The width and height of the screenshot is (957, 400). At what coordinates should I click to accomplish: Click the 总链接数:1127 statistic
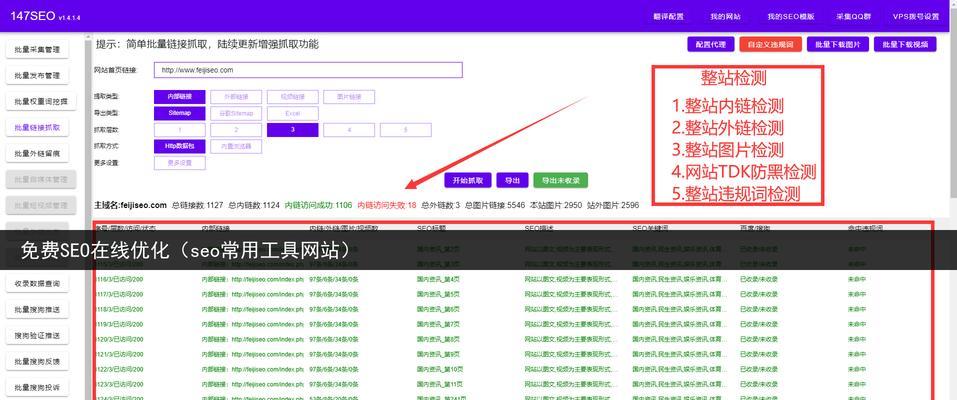[x=198, y=205]
